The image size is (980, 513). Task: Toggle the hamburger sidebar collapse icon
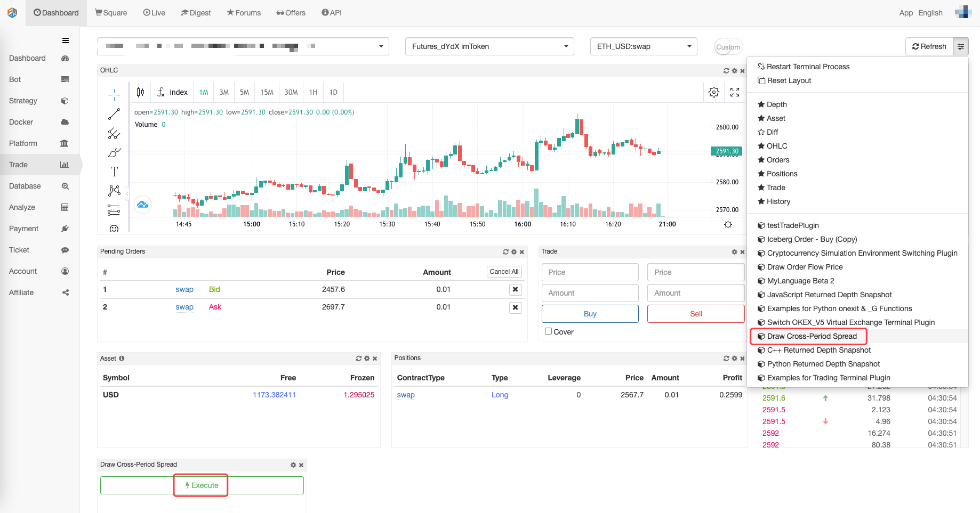(x=66, y=40)
